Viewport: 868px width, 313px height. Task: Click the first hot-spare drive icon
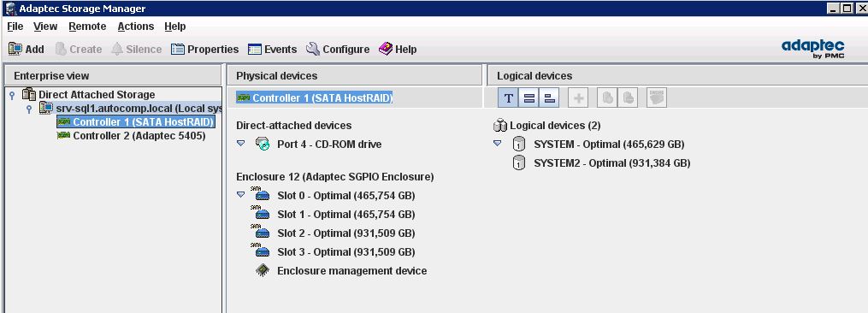coord(607,98)
